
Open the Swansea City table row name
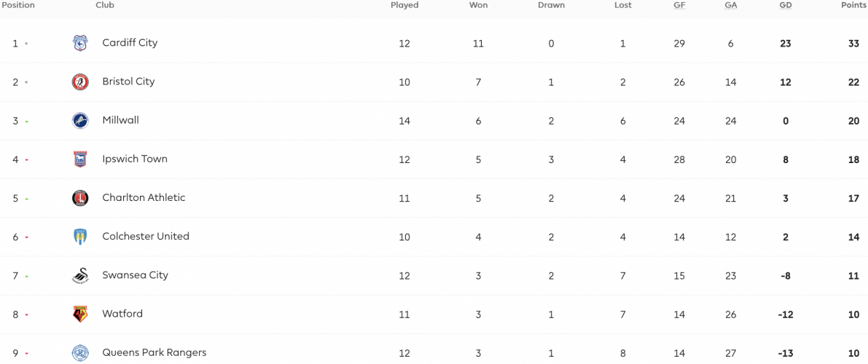point(135,275)
